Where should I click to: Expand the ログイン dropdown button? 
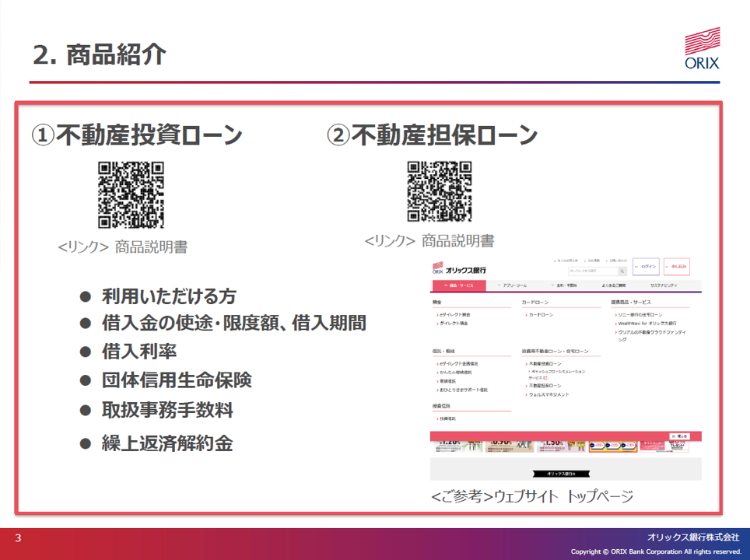coord(646,266)
